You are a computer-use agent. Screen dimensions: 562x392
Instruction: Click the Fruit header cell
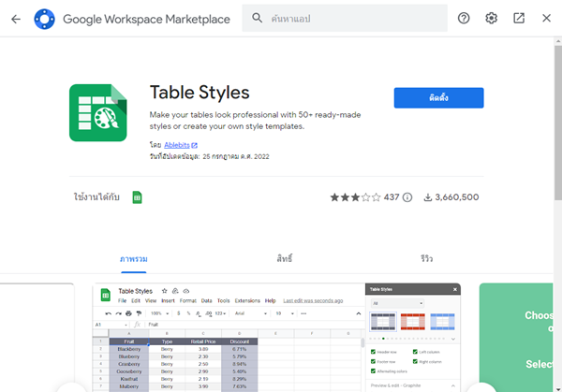[x=129, y=341]
